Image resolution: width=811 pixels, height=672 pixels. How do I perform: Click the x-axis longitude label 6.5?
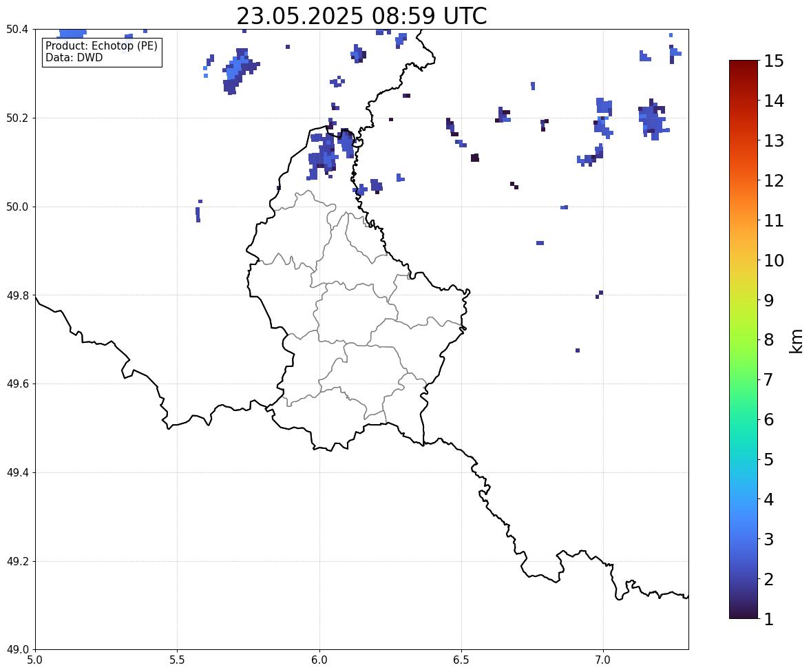pos(461,660)
